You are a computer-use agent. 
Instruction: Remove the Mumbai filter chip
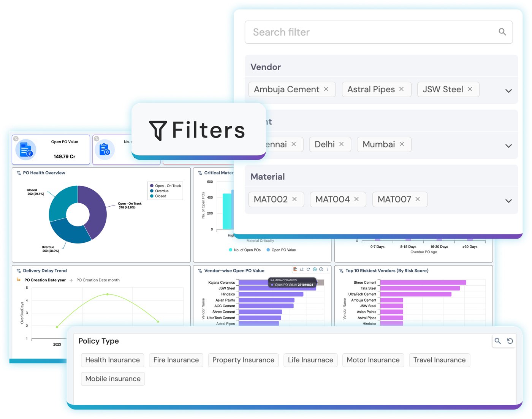[402, 144]
